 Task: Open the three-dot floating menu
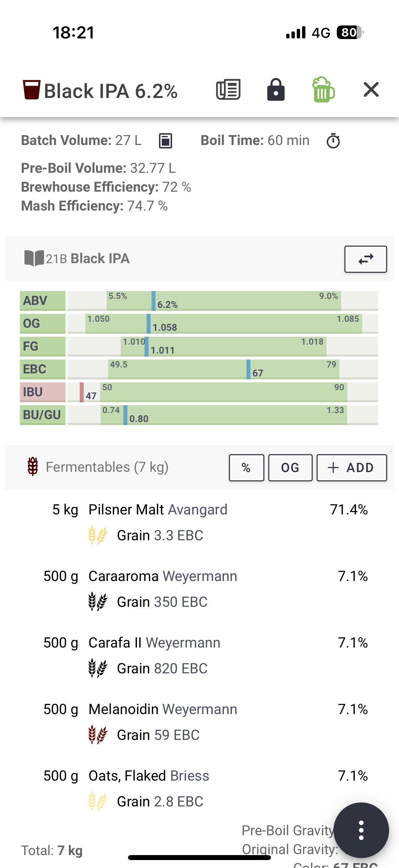(361, 830)
